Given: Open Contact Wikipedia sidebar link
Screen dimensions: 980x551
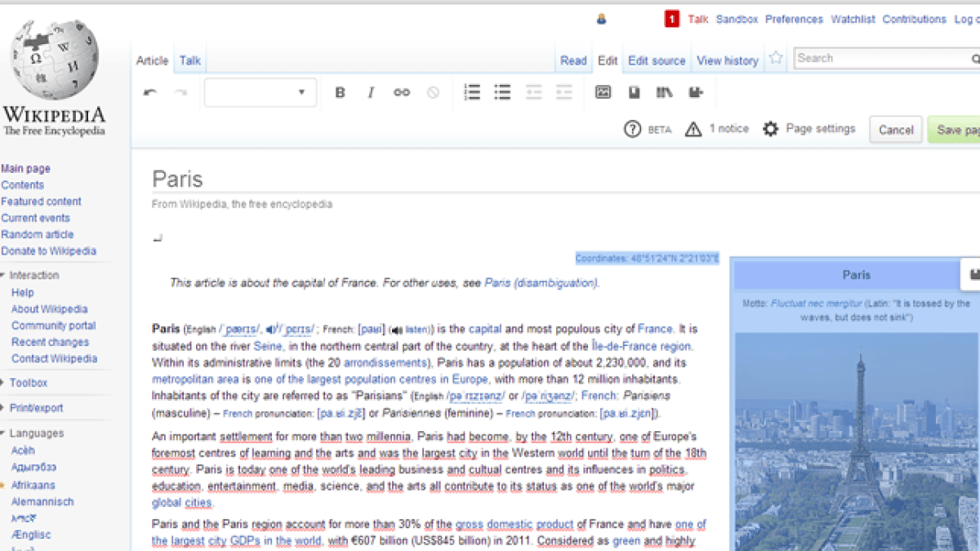Looking at the screenshot, I should click(x=54, y=358).
